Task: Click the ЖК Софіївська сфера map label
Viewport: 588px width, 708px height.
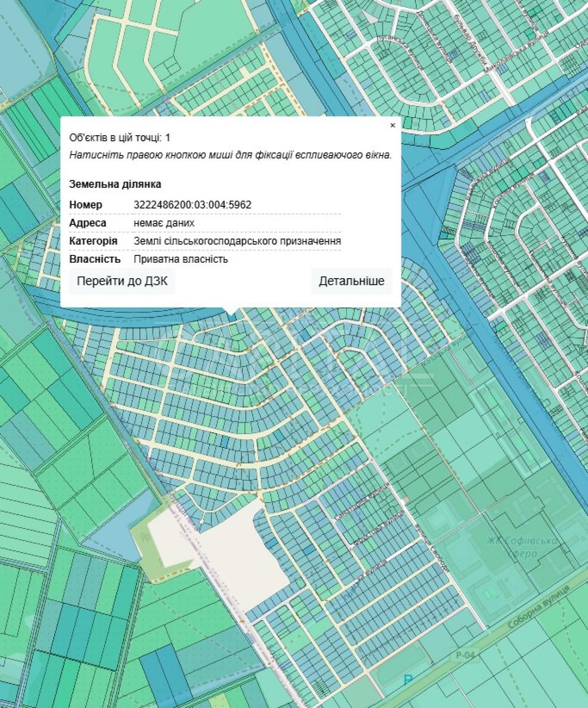Action: pos(522,546)
